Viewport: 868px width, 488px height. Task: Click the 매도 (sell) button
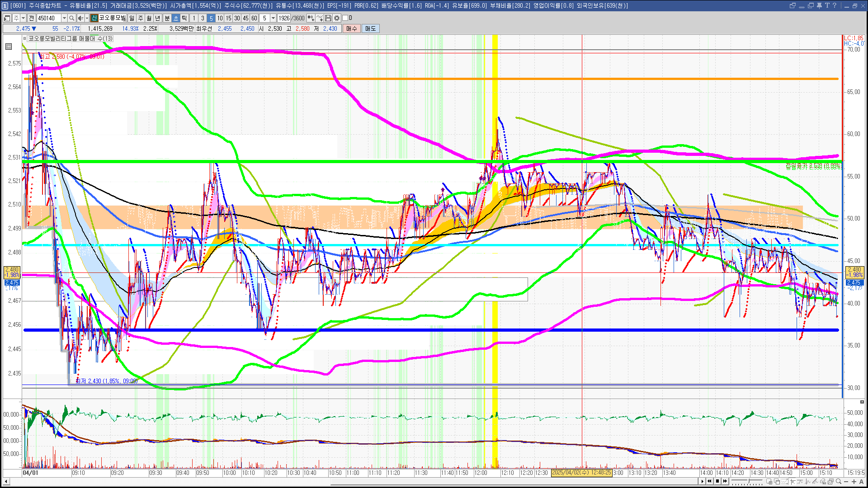coord(371,28)
